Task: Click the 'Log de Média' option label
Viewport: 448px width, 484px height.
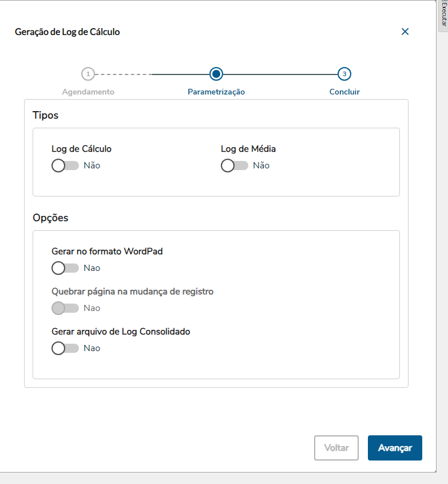Action: (248, 149)
